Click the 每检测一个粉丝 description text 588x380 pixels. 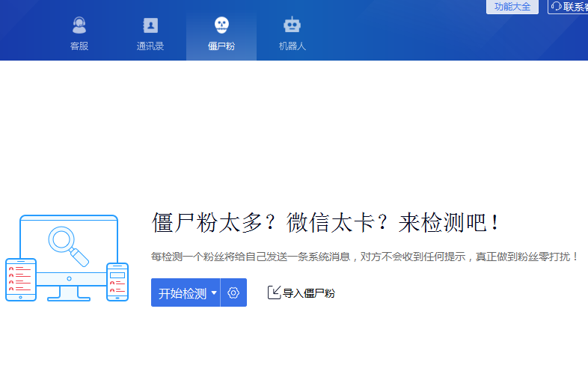(365, 257)
